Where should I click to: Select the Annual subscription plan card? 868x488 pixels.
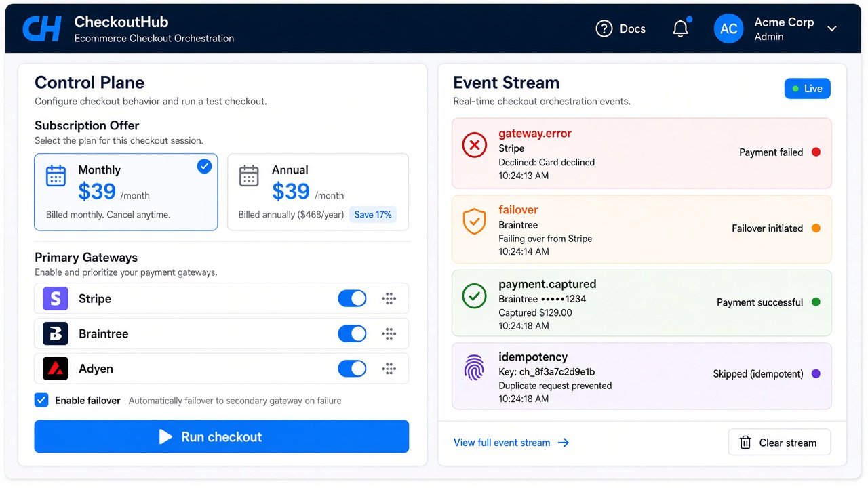318,192
